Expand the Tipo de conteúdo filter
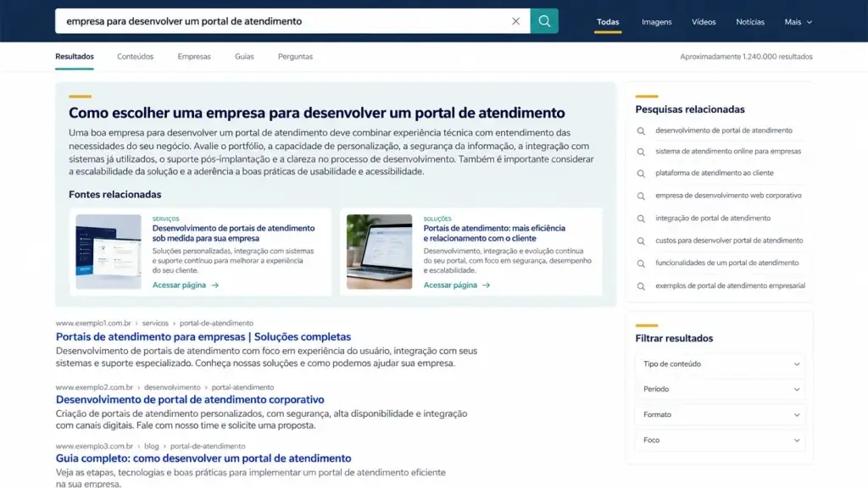Screen dimensions: 868x488 pyautogui.click(x=721, y=364)
